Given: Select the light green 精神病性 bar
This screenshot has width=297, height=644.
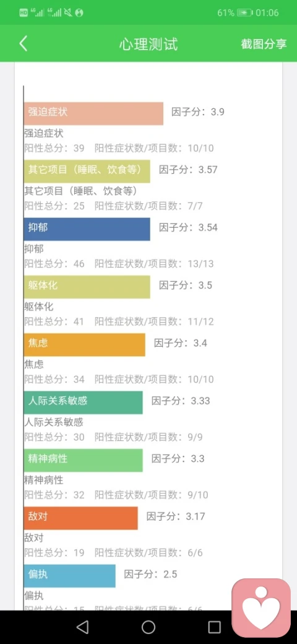Looking at the screenshot, I should pyautogui.click(x=84, y=461).
